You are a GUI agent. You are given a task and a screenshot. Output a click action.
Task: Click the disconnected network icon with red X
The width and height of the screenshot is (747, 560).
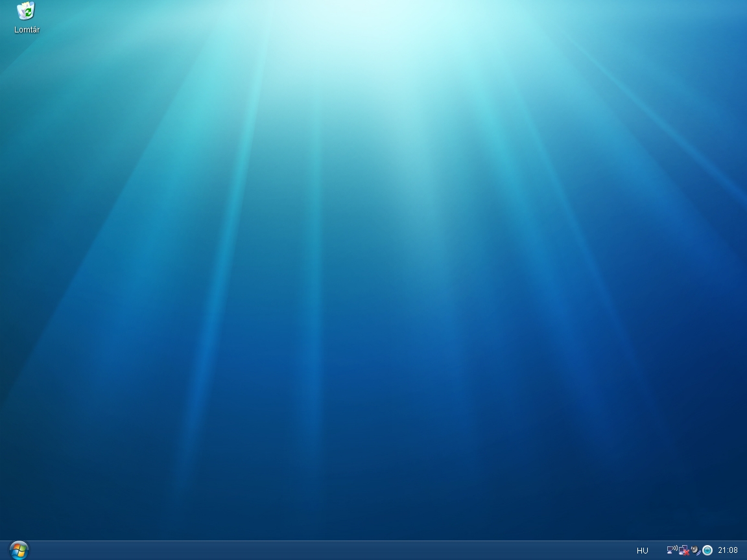tap(683, 550)
